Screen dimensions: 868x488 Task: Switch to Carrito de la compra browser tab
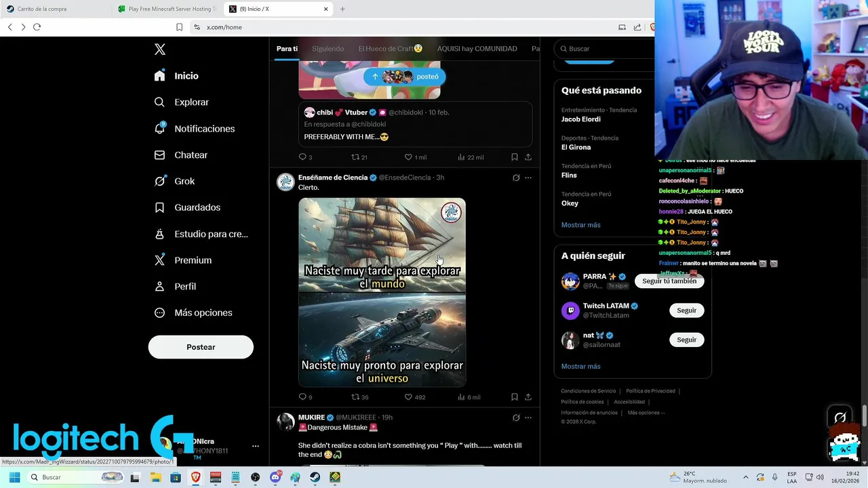click(57, 9)
